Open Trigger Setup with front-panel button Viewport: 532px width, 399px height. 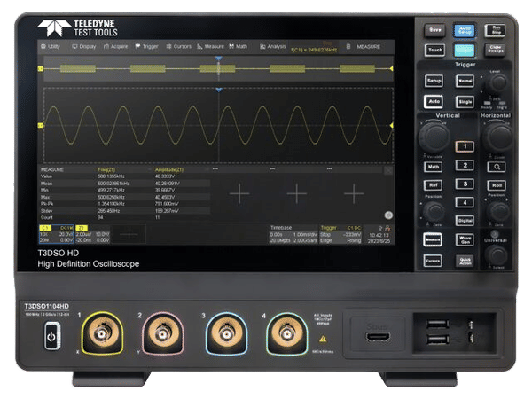434,81
